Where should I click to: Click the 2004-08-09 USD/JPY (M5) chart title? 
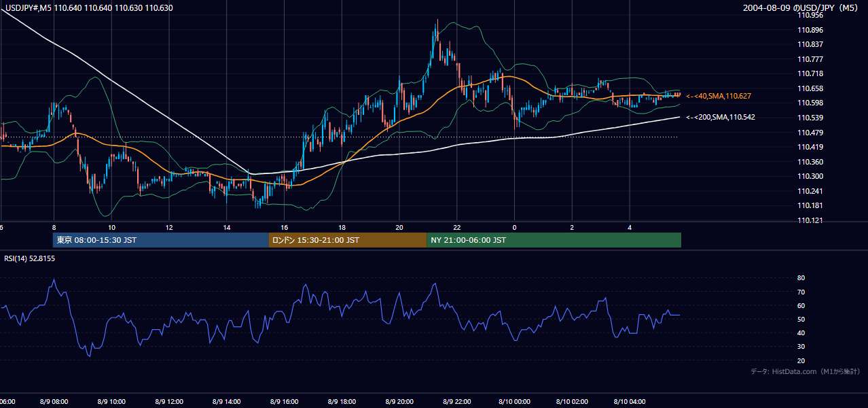click(x=801, y=8)
